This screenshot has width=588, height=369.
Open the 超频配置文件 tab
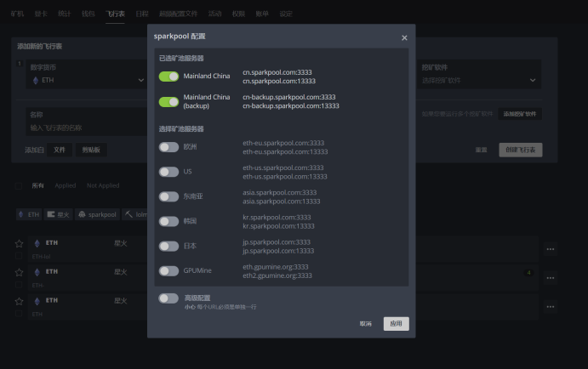coord(178,14)
